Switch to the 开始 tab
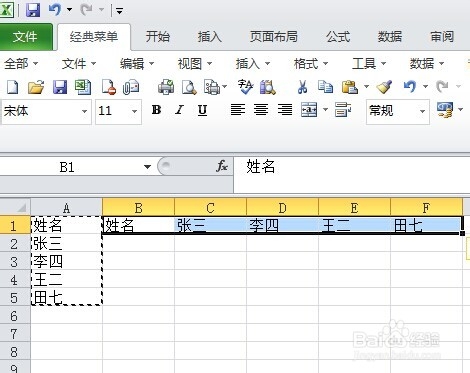The width and height of the screenshot is (470, 373). click(x=158, y=37)
